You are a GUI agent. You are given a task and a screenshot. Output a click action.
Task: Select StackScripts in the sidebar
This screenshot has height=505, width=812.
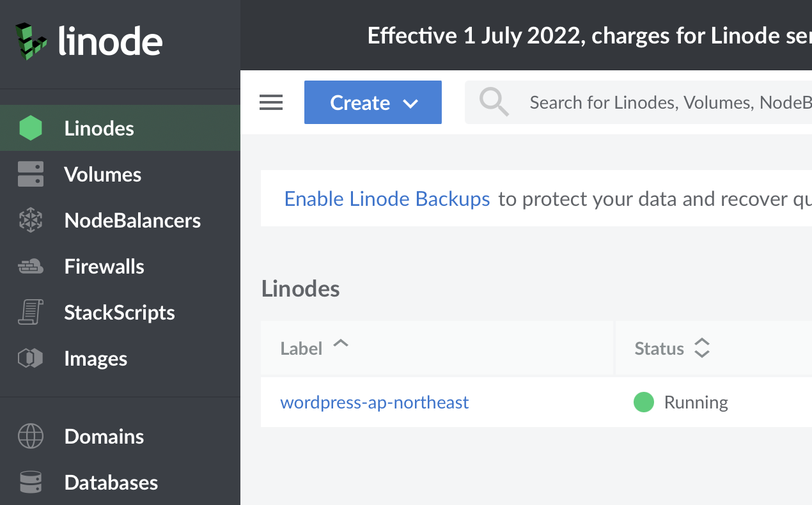click(120, 313)
